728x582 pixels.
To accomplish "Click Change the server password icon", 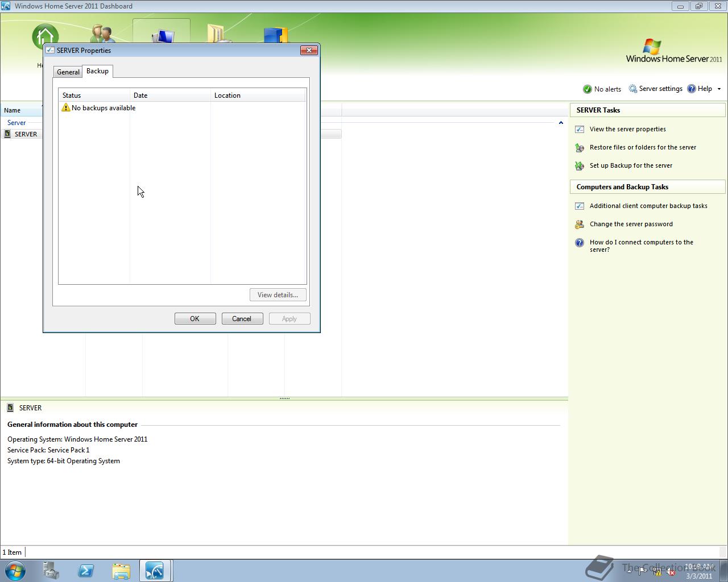I will pos(580,225).
